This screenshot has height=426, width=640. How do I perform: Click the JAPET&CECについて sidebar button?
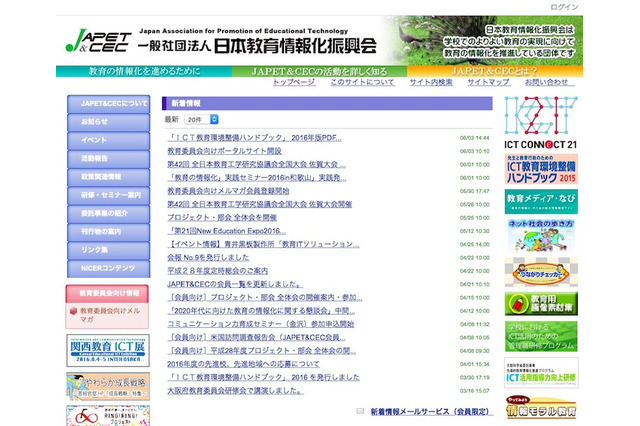[x=109, y=104]
